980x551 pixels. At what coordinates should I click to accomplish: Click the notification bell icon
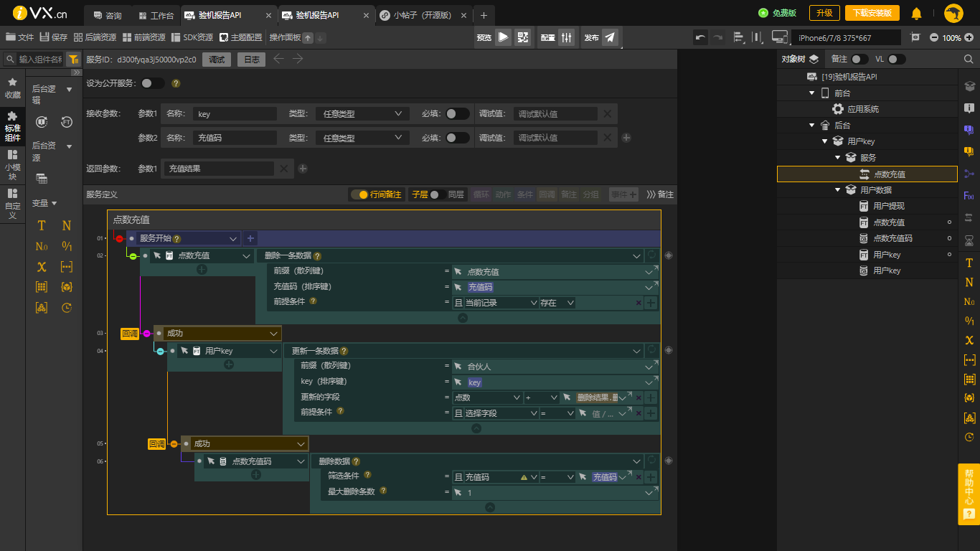[x=916, y=14]
